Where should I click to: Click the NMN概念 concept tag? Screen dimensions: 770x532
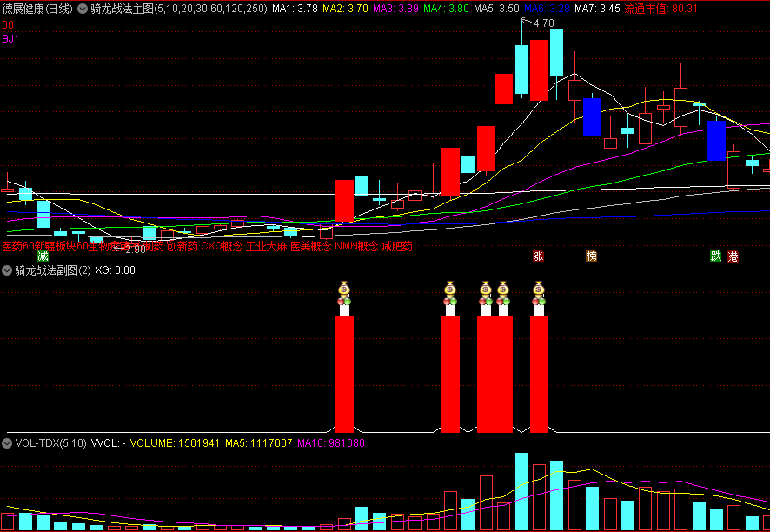(x=357, y=247)
